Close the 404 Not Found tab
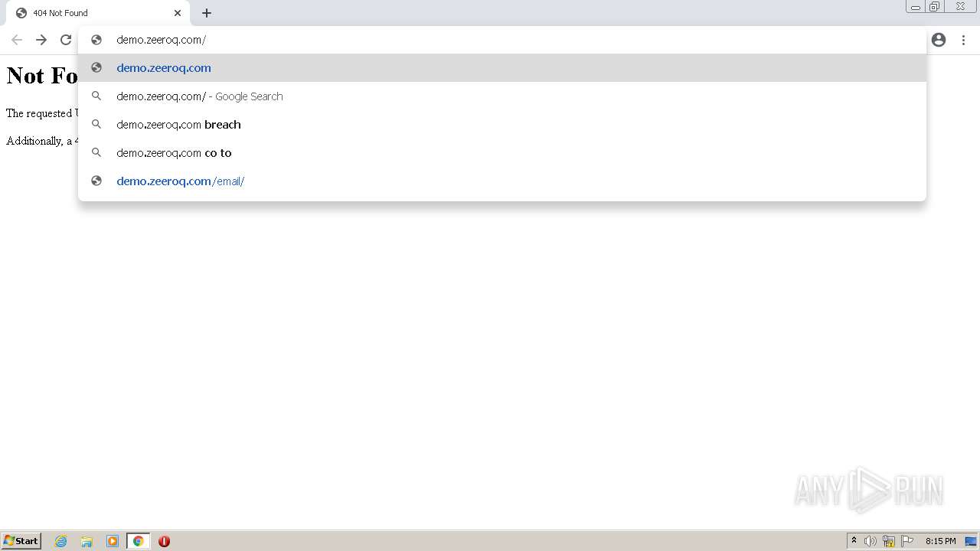980x551 pixels. [x=178, y=13]
